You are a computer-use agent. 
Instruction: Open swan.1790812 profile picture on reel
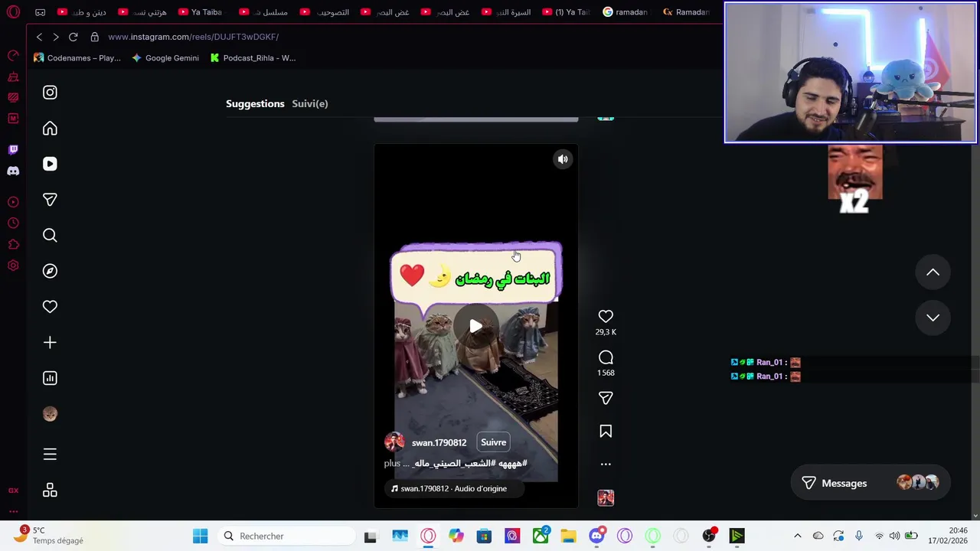tap(394, 442)
